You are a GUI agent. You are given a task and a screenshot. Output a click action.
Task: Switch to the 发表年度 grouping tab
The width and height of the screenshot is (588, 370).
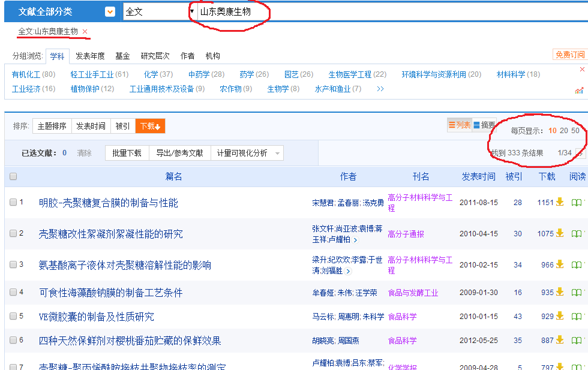(90, 56)
